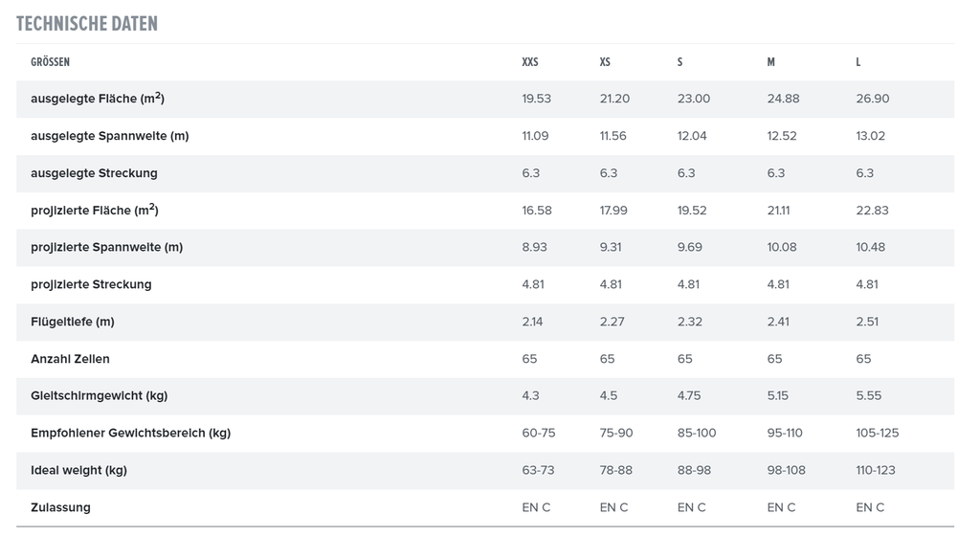Click the ausgelegte Spannweite row label
The image size is (980, 536).
pos(109,136)
